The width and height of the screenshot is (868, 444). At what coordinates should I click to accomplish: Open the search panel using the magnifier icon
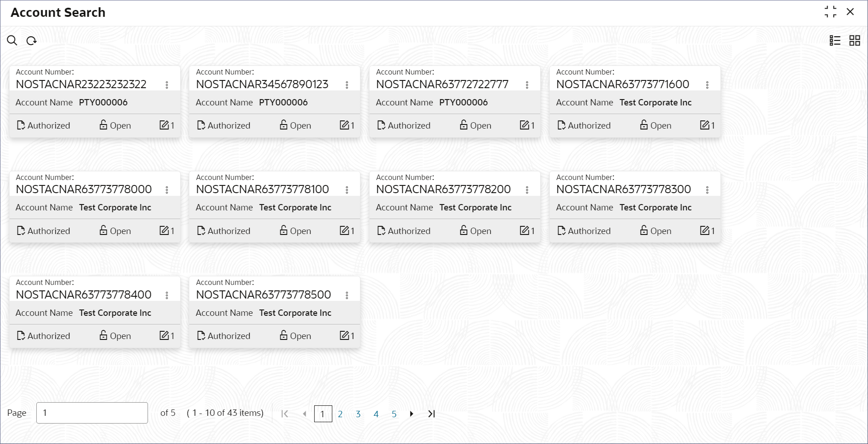click(x=12, y=40)
